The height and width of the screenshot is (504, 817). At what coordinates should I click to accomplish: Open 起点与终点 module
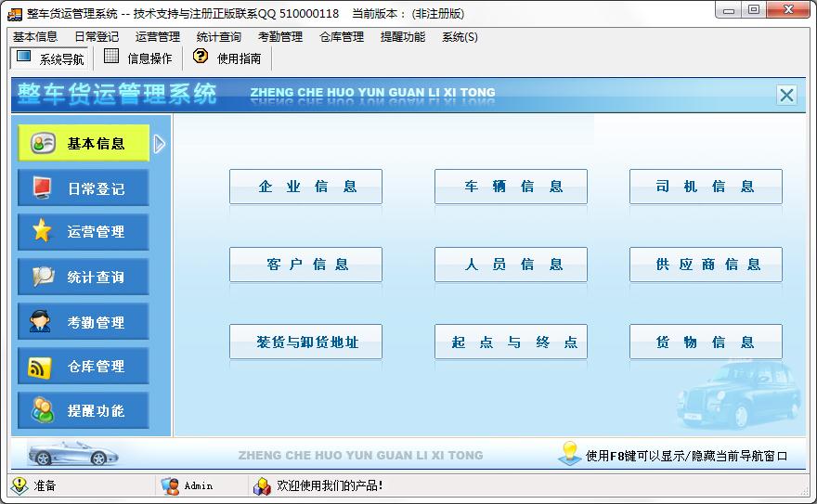click(x=512, y=342)
